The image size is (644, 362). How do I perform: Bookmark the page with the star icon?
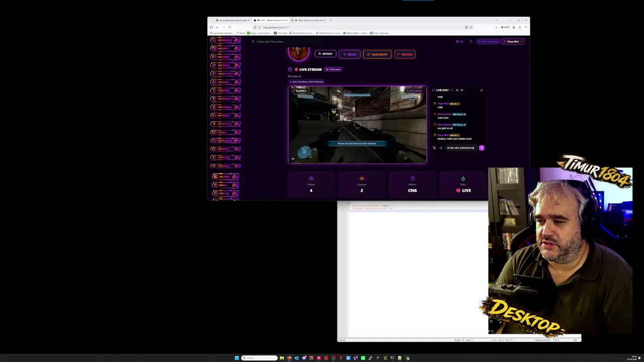coord(471,27)
